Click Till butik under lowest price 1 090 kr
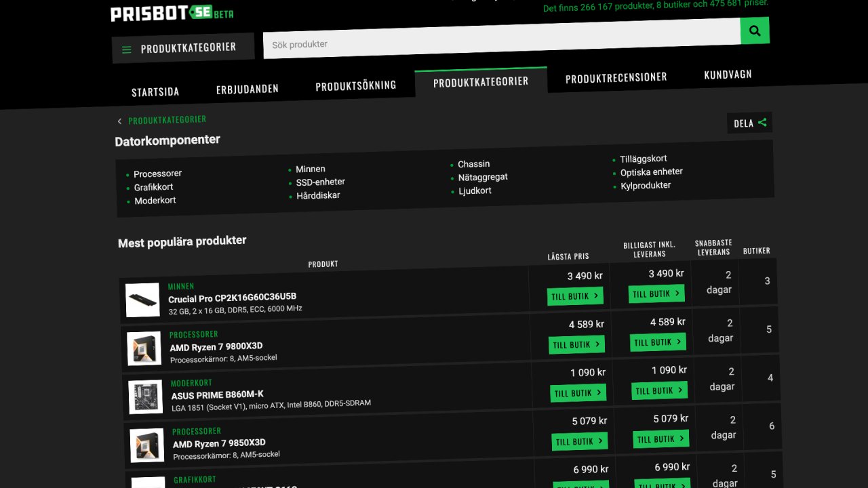 point(578,393)
